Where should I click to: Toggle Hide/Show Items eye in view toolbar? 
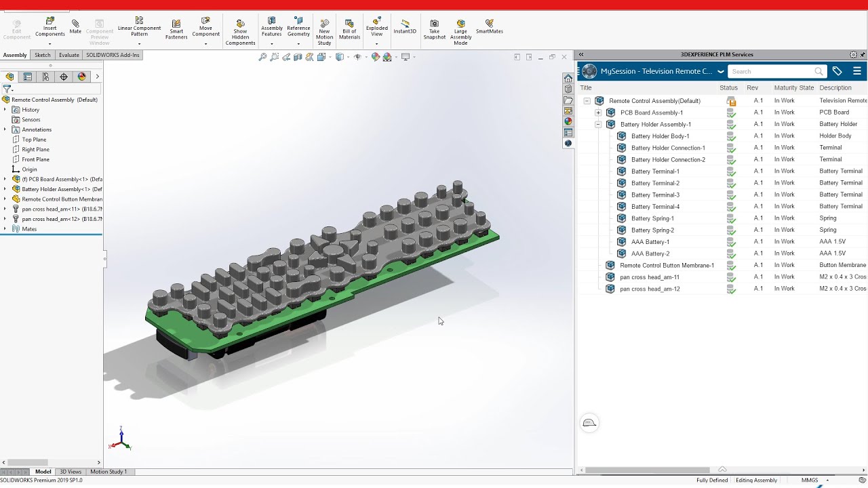tap(357, 57)
